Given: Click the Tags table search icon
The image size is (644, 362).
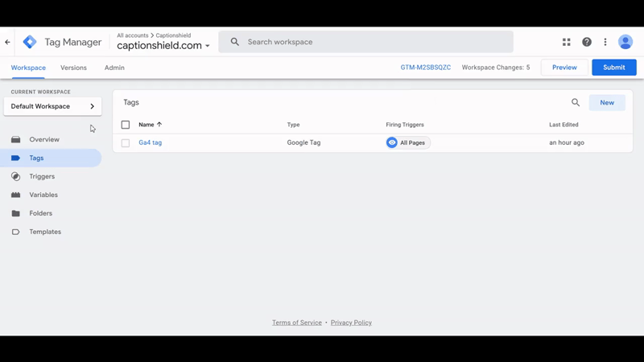Looking at the screenshot, I should click(576, 103).
